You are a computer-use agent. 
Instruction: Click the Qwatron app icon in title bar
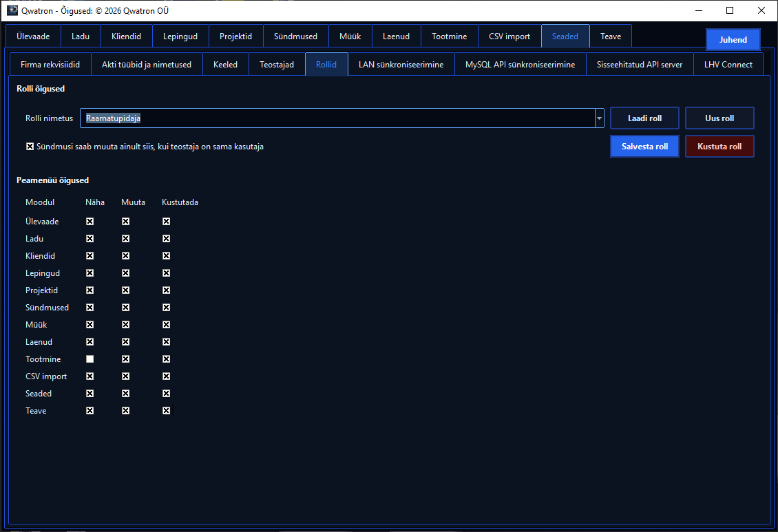(12, 10)
